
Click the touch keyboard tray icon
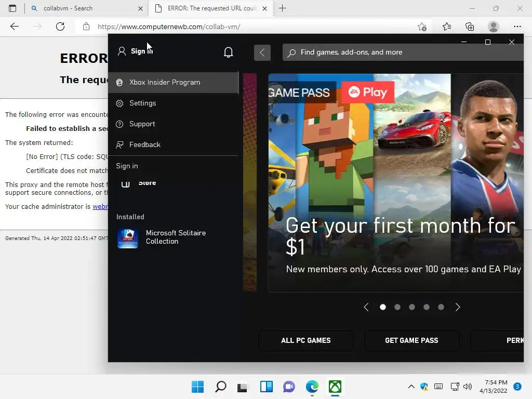[x=438, y=387]
